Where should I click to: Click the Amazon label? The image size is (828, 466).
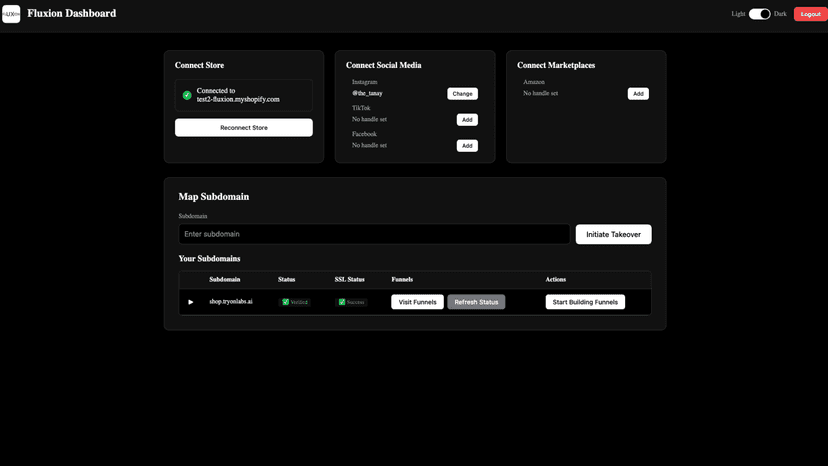click(x=534, y=82)
